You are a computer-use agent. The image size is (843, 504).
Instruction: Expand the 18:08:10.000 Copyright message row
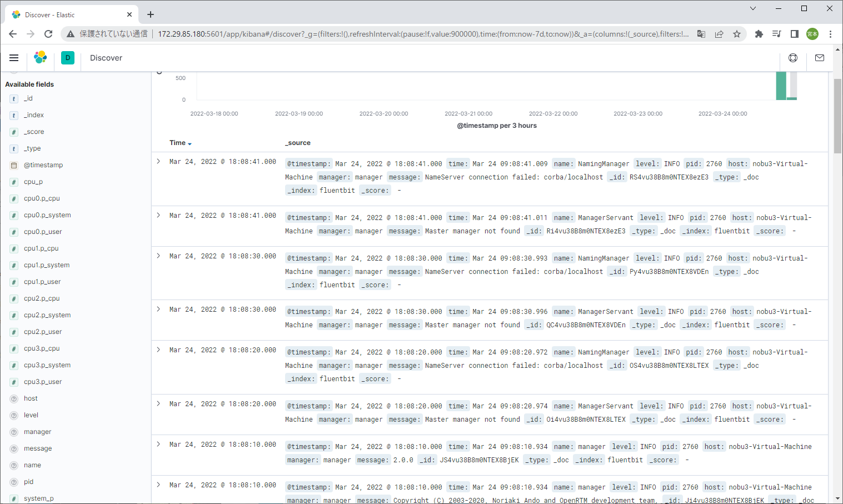click(x=158, y=485)
